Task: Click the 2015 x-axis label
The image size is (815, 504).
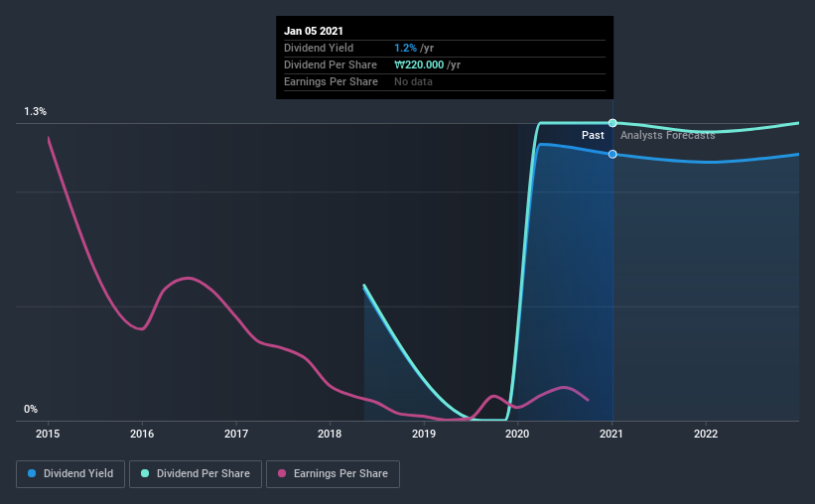Action: pyautogui.click(x=49, y=434)
